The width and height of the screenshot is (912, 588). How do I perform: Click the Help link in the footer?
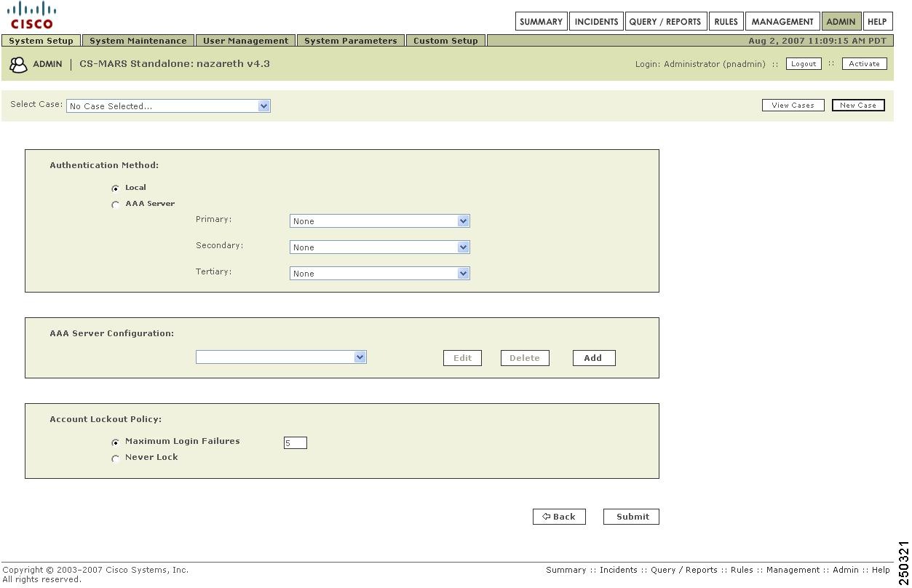click(884, 570)
